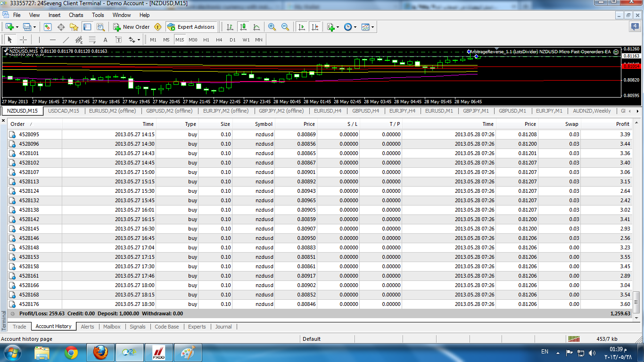Open the Strategy Tester icon
644x362 pixels.
[x=100, y=27]
